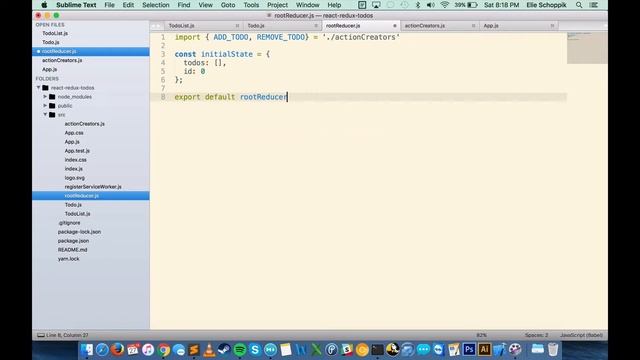This screenshot has height=360, width=640.
Task: Open App.test.js in the sidebar
Action: [x=77, y=151]
